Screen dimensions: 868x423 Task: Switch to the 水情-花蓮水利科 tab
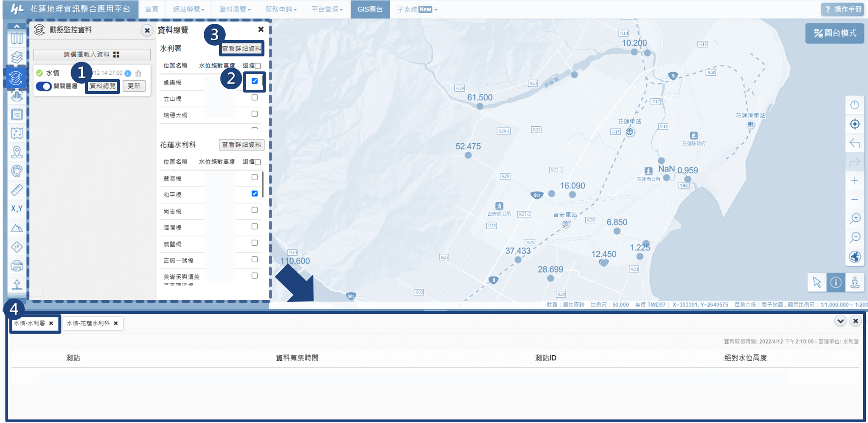[x=89, y=323]
